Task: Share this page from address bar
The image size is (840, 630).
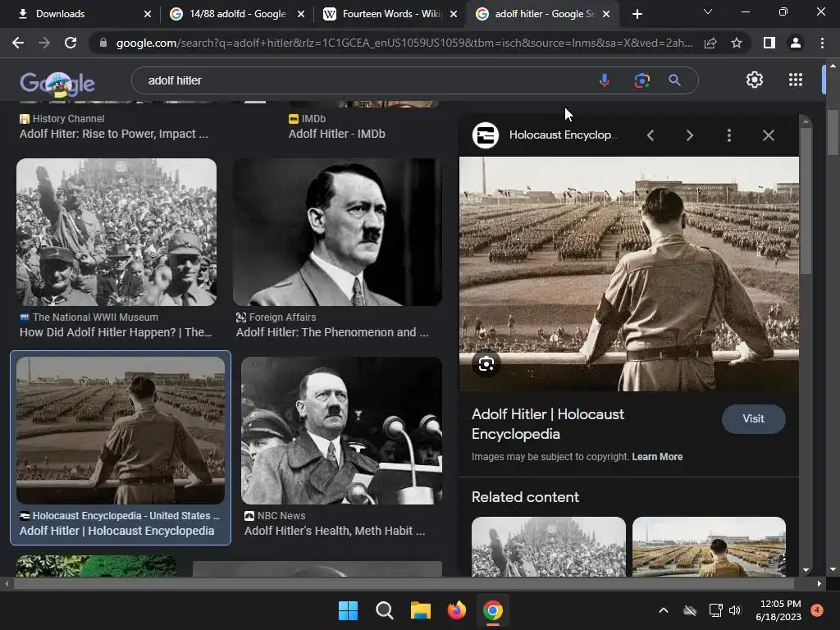Action: pyautogui.click(x=710, y=43)
